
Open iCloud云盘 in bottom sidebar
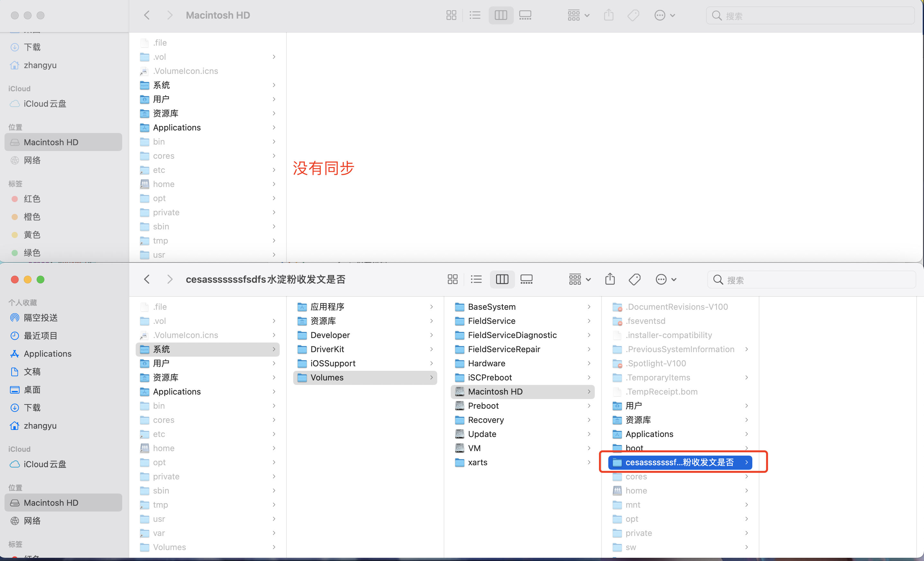[x=45, y=464]
